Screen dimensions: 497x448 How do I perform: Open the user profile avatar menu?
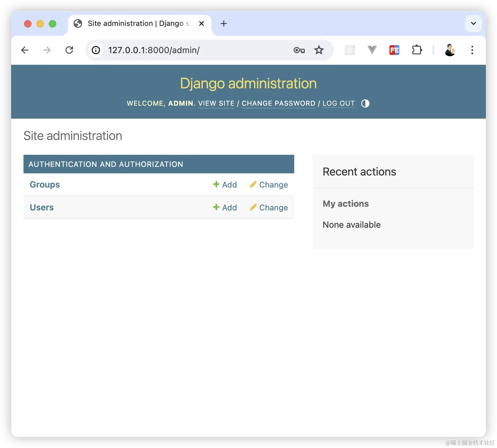pos(450,50)
